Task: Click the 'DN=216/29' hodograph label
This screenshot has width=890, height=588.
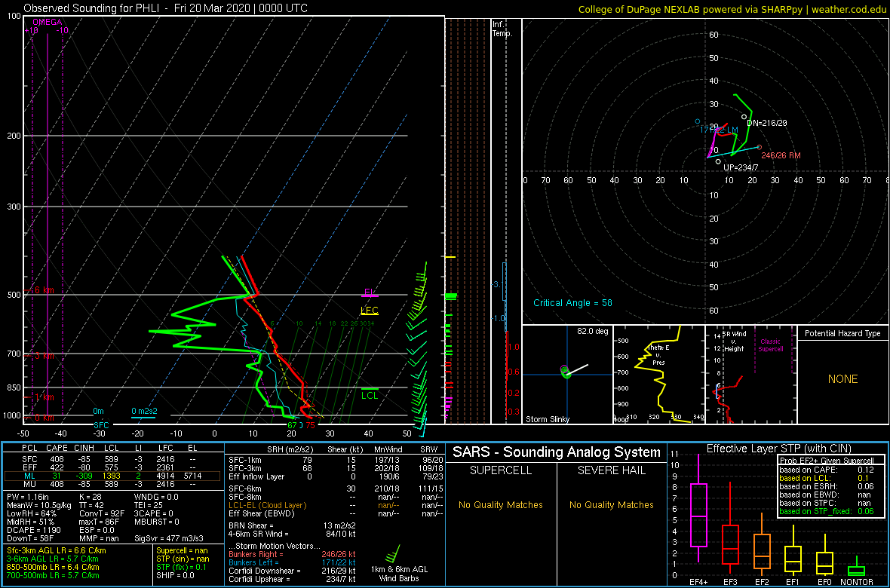Action: click(x=767, y=123)
